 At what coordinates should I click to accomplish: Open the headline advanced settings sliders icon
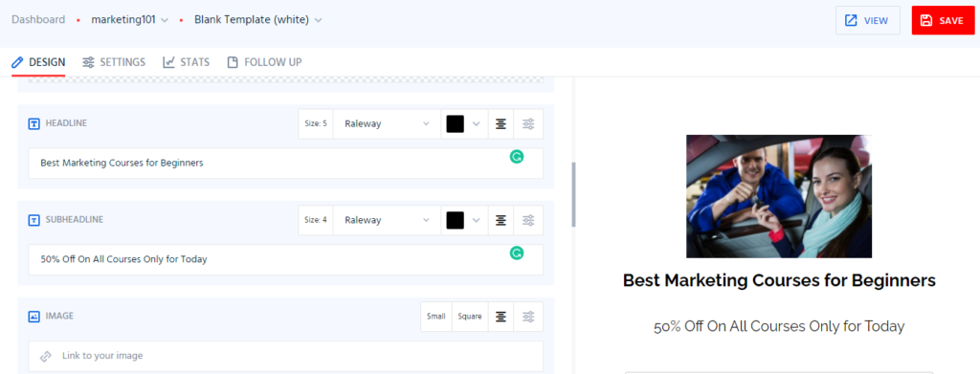tap(528, 123)
